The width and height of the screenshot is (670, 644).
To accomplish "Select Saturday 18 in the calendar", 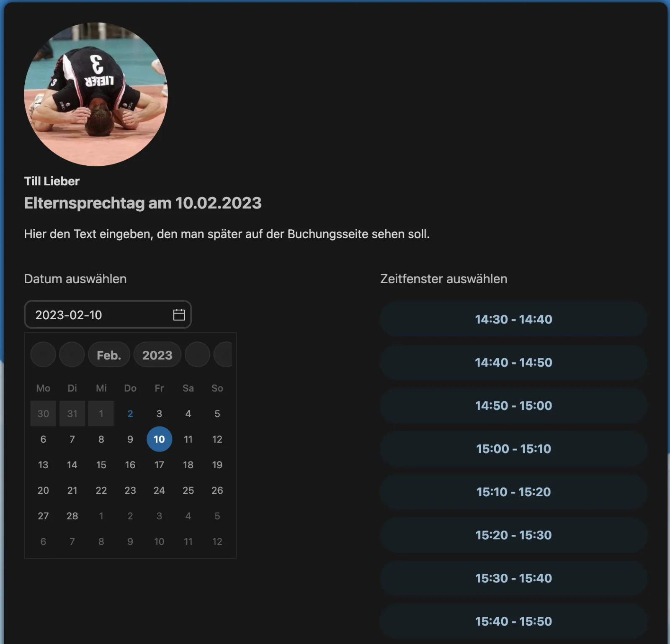I will (x=188, y=464).
